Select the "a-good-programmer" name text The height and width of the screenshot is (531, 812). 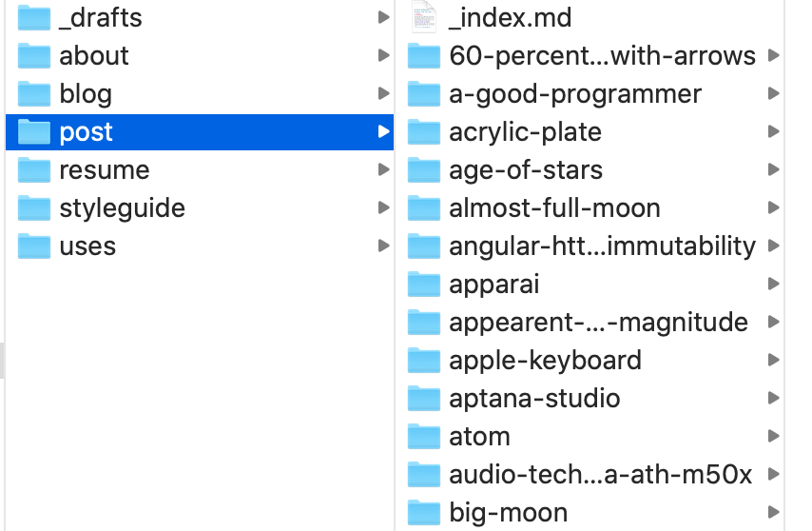(x=575, y=95)
